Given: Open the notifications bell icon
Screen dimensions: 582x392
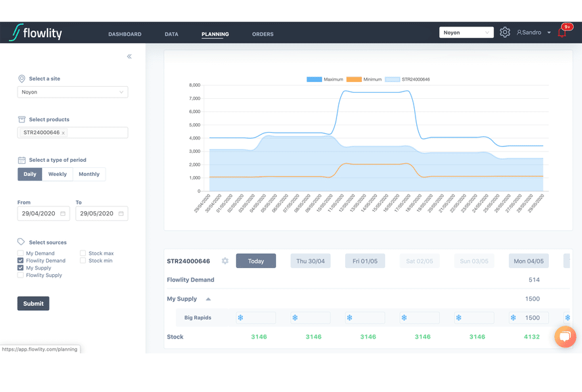Looking at the screenshot, I should pyautogui.click(x=562, y=32).
